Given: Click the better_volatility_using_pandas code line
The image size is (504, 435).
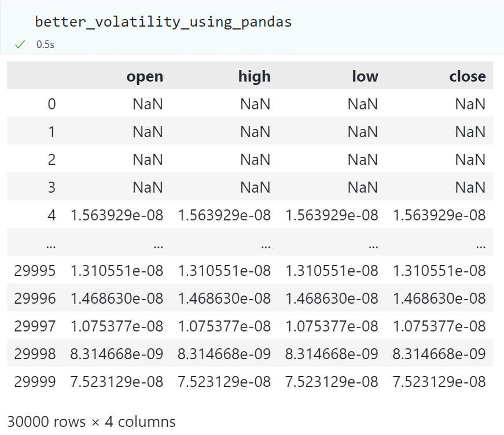Looking at the screenshot, I should [x=163, y=22].
